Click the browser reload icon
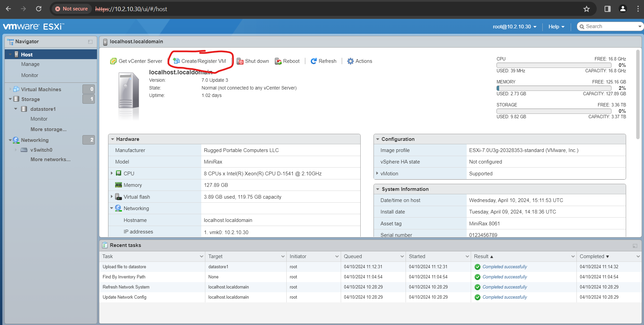 39,9
